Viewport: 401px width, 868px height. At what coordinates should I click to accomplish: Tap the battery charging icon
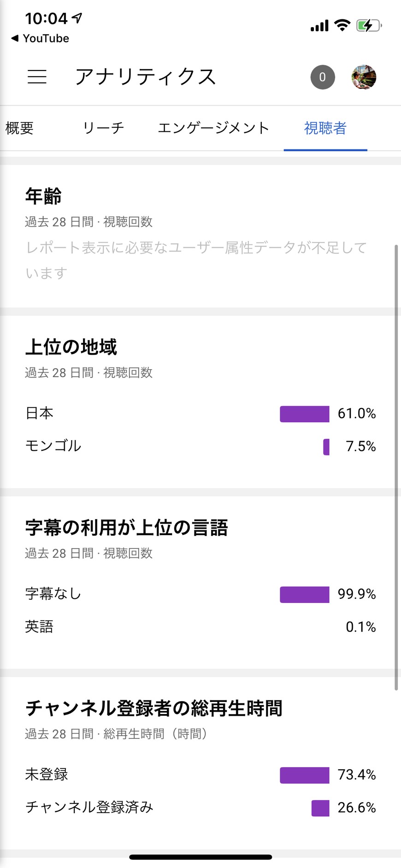point(369,25)
